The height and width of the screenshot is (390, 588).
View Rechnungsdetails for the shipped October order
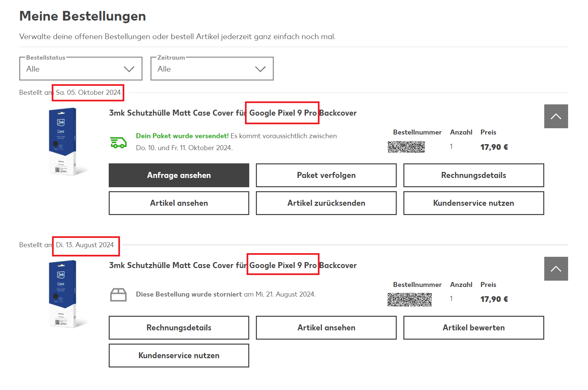coord(473,175)
